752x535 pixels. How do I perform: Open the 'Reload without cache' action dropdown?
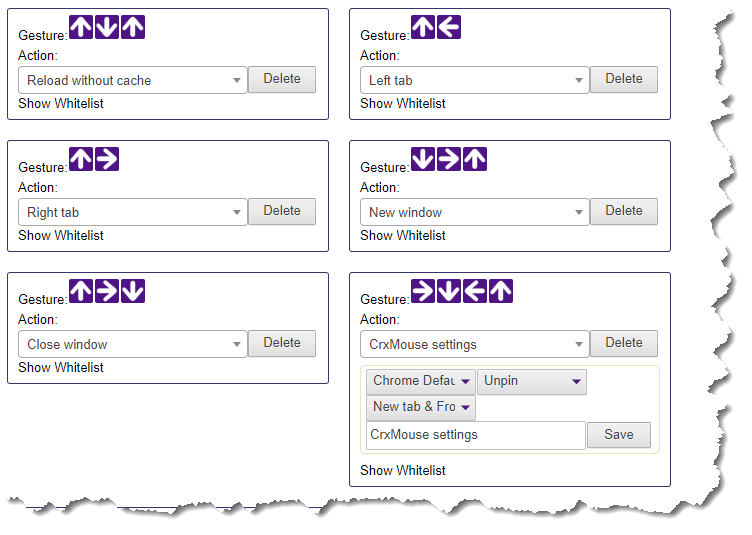[x=132, y=80]
